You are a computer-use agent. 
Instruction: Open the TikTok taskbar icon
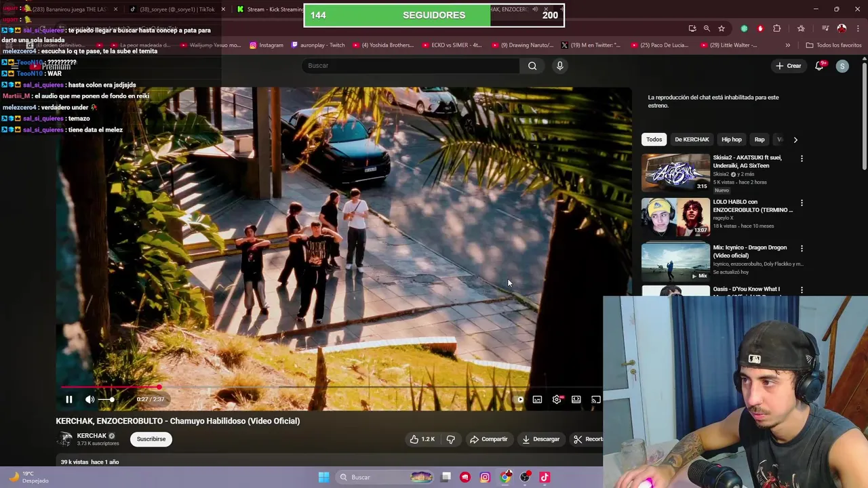[545, 477]
